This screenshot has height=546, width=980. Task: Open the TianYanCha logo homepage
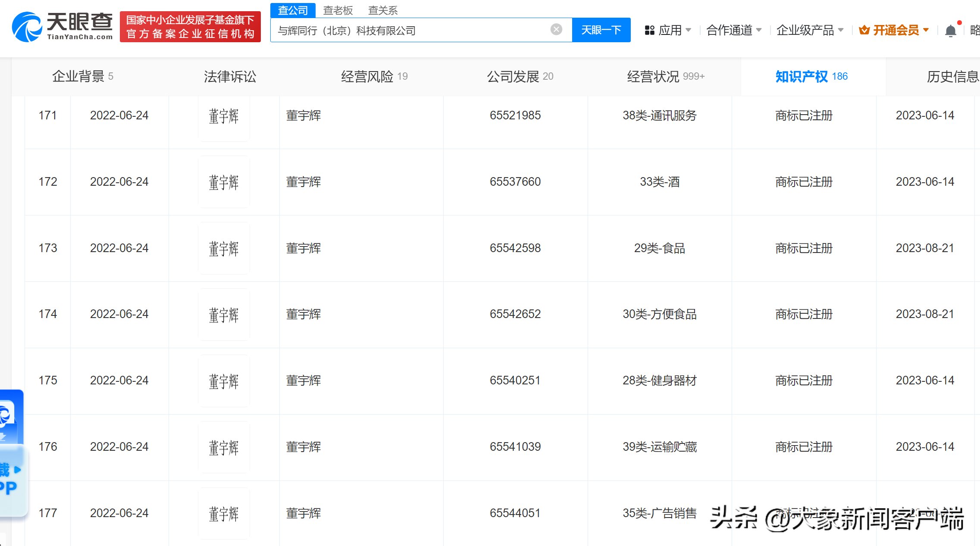tap(63, 27)
